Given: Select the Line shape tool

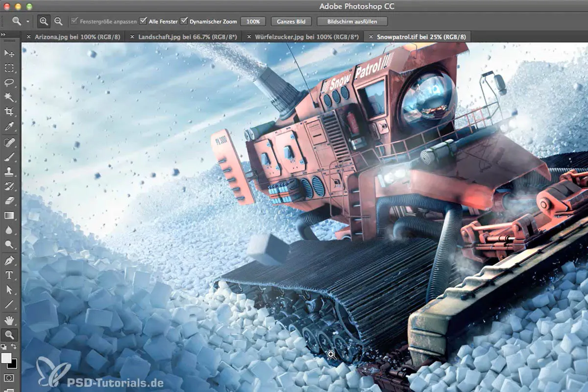Looking at the screenshot, I should tap(9, 304).
